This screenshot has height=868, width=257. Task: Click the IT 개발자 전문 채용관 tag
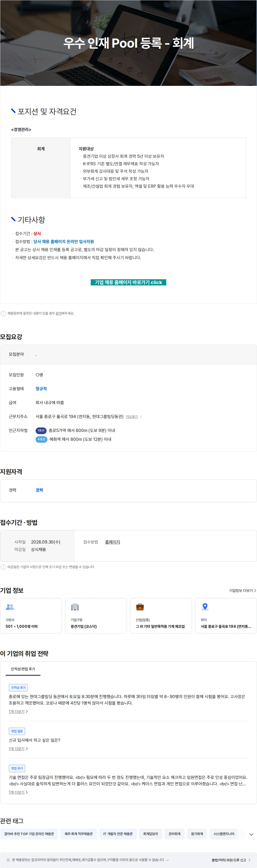(x=118, y=834)
